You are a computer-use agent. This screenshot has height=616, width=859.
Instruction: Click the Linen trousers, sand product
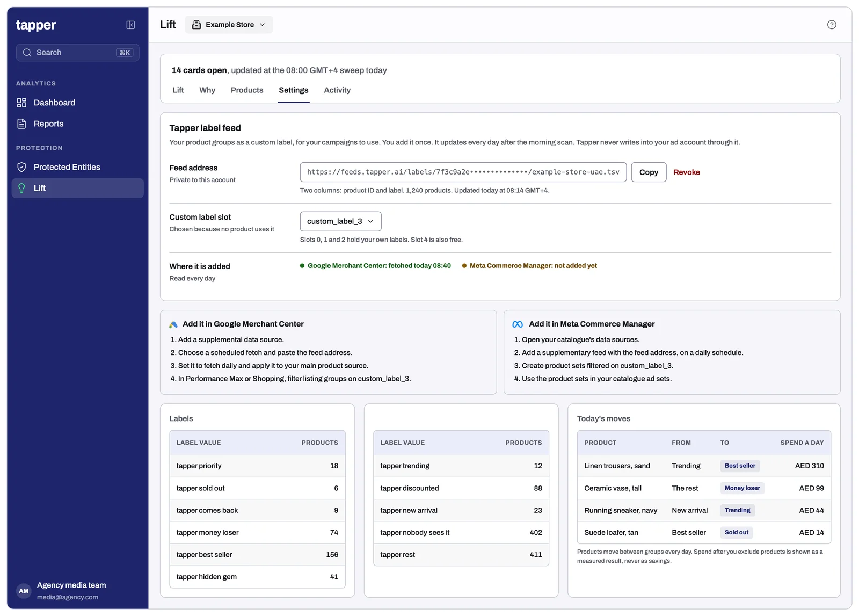[617, 466]
